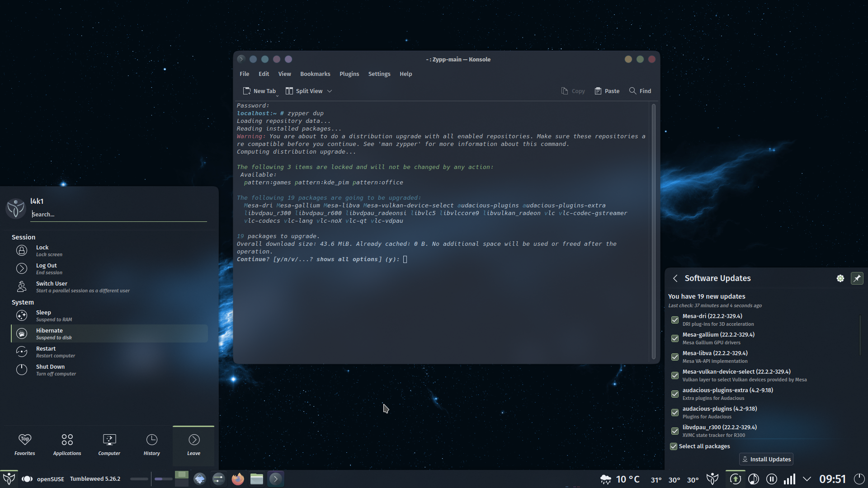Click New Tab in Konsole toolbar

[259, 91]
